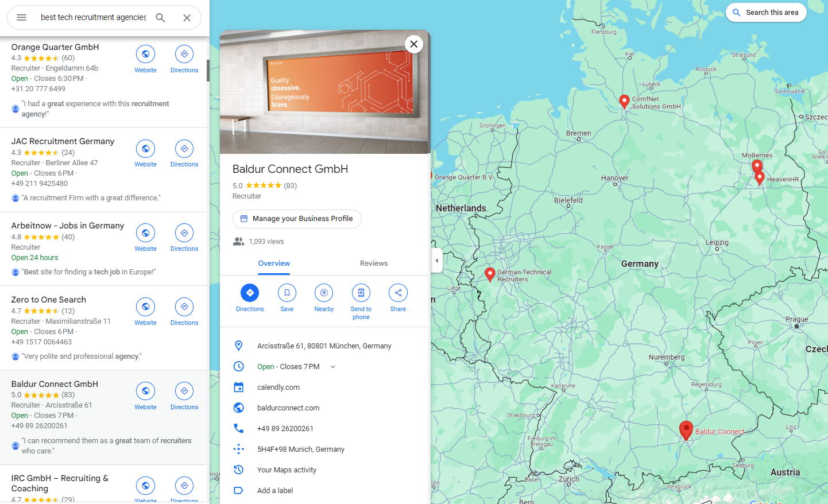Switch to the Reviews tab
Screen dimensions: 828x504
click(374, 263)
